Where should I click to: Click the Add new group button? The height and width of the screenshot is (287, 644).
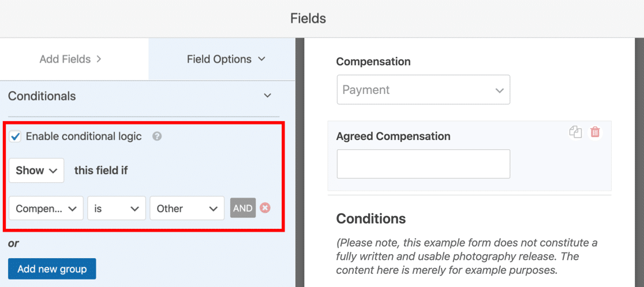[52, 269]
